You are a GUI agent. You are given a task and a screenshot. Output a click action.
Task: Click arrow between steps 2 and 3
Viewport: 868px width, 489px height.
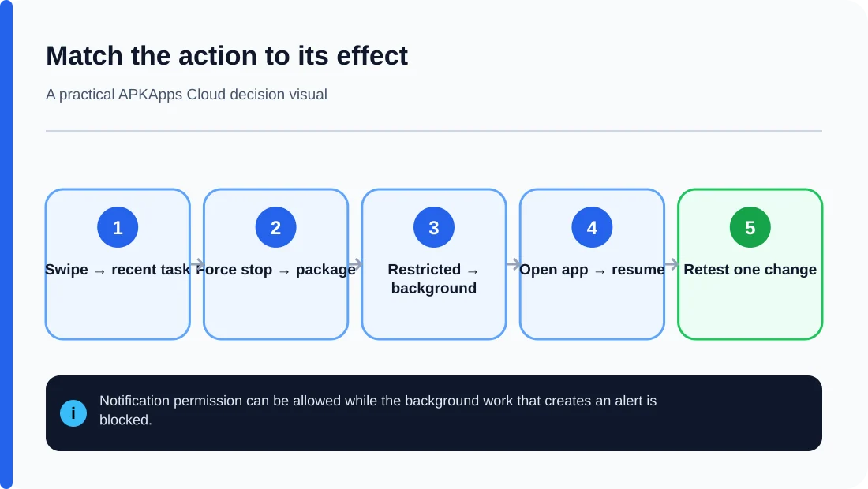pos(355,264)
